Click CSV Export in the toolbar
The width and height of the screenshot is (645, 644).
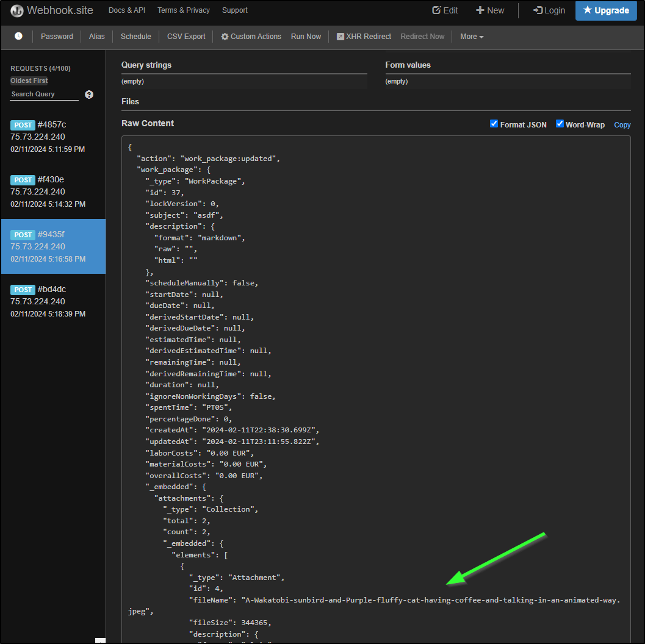186,37
